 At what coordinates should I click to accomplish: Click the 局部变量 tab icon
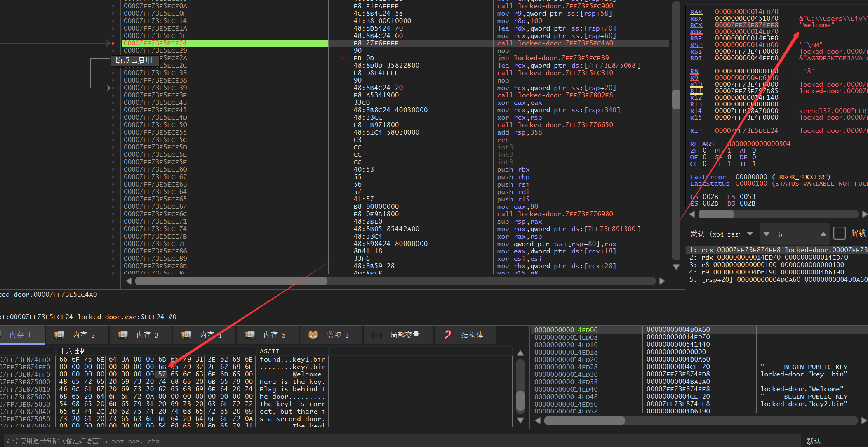click(376, 335)
